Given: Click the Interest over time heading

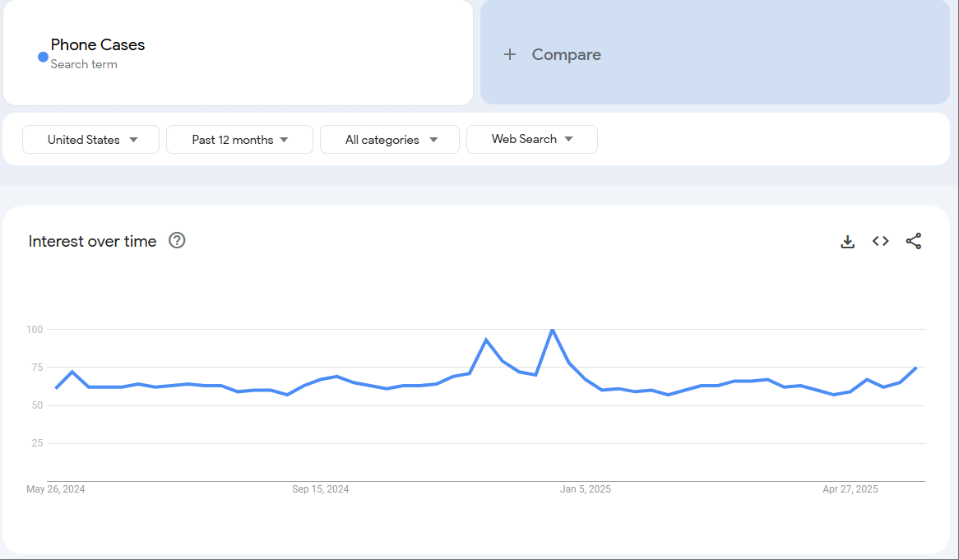Looking at the screenshot, I should click(x=92, y=241).
